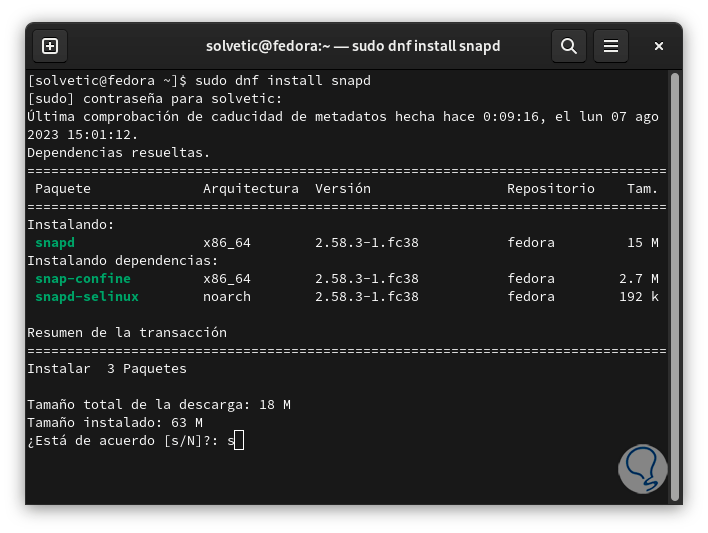This screenshot has width=708, height=533.
Task: Click the Arquitectura column header
Action: [251, 189]
